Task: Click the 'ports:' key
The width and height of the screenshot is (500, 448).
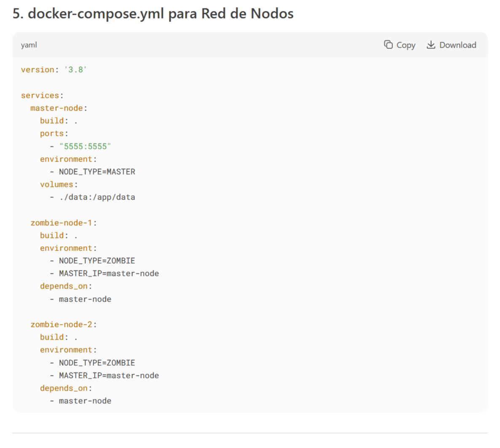Action: (x=54, y=133)
